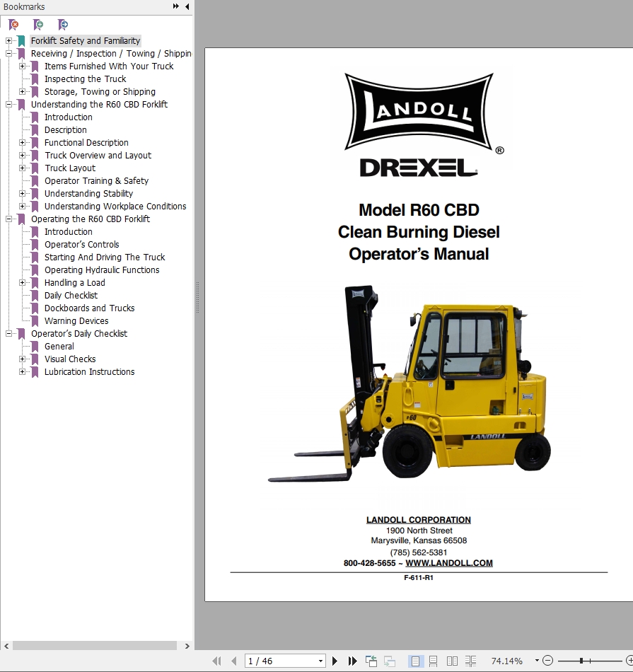Click the bookmark icon beside Truck Layout

[x=35, y=168]
